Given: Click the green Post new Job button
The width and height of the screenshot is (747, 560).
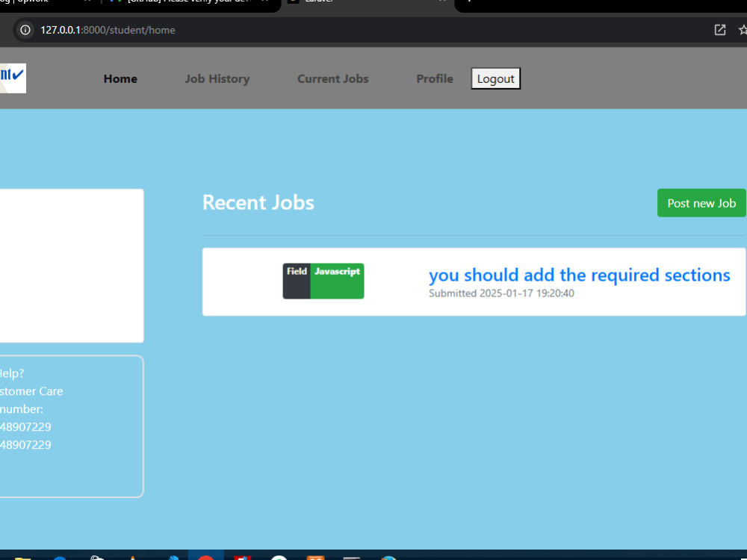Looking at the screenshot, I should coord(701,203).
